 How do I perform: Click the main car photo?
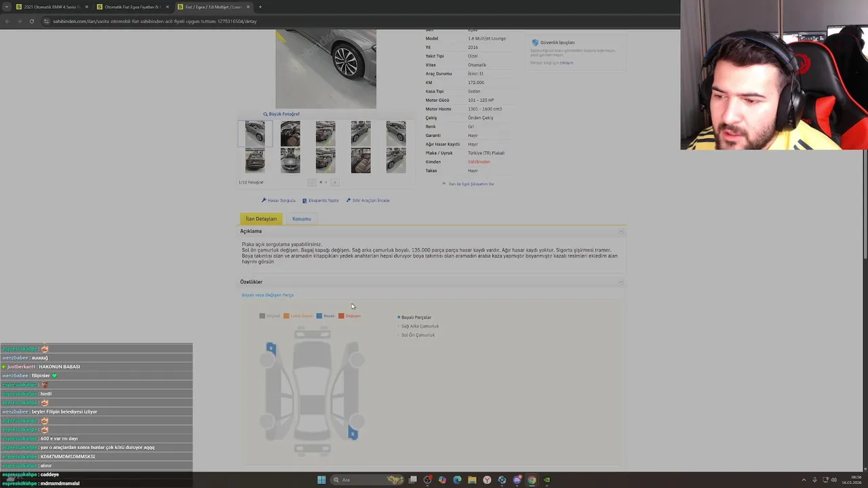(325, 68)
